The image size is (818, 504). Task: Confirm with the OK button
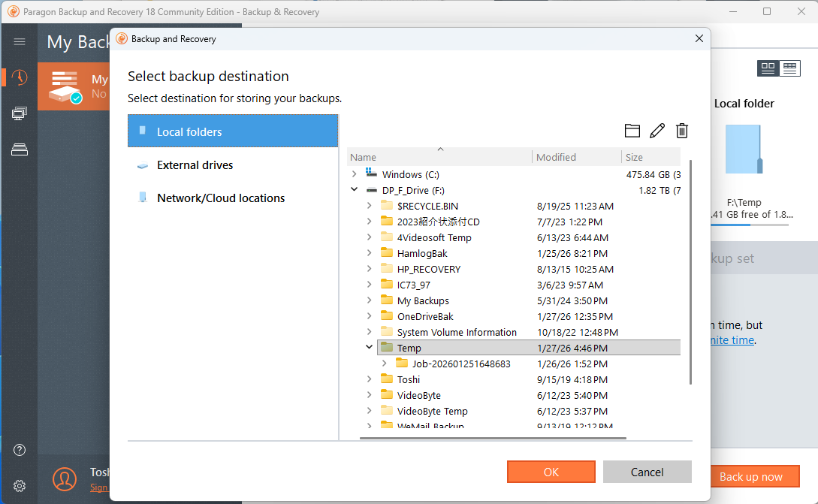click(551, 472)
